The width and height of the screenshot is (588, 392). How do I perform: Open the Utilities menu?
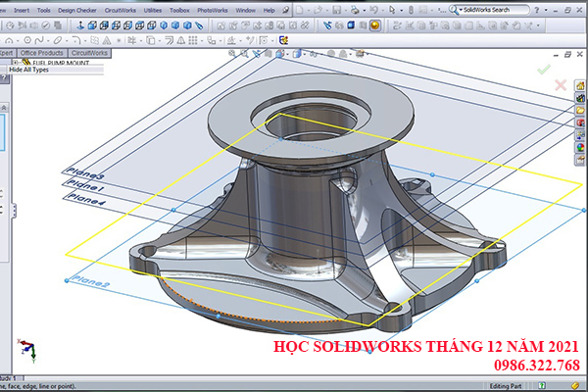pos(153,11)
